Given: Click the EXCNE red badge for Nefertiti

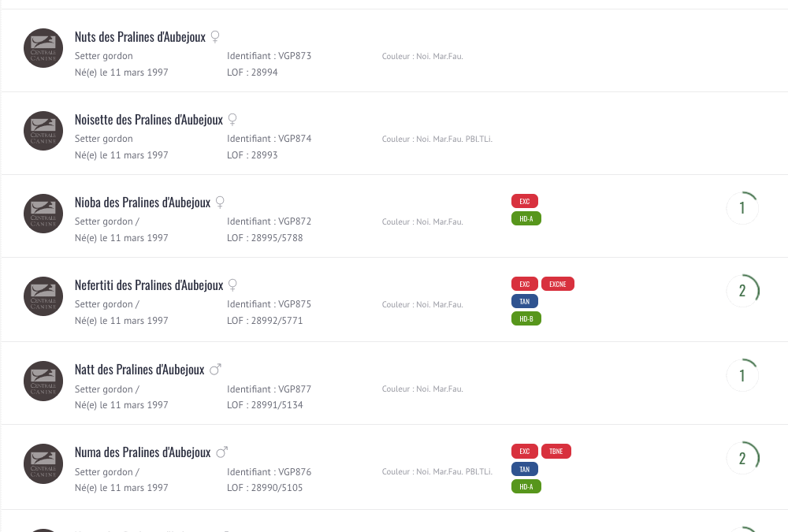Looking at the screenshot, I should point(558,284).
